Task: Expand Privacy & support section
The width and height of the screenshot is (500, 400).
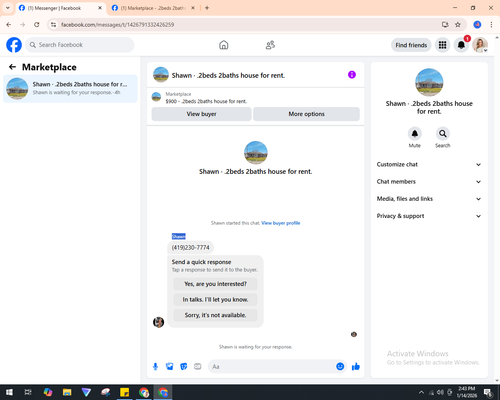Action: [429, 216]
